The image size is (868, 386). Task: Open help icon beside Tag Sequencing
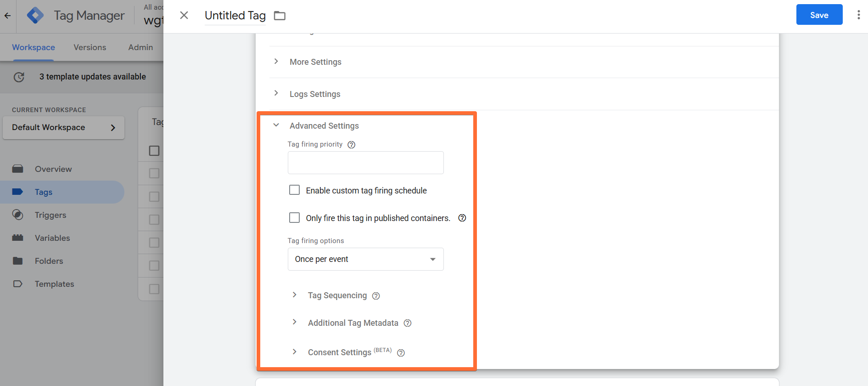click(376, 296)
